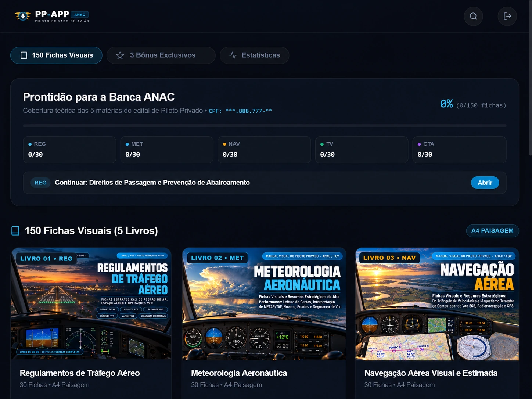Select the CTA 0/30 progress card
The height and width of the screenshot is (399, 532).
tap(459, 150)
